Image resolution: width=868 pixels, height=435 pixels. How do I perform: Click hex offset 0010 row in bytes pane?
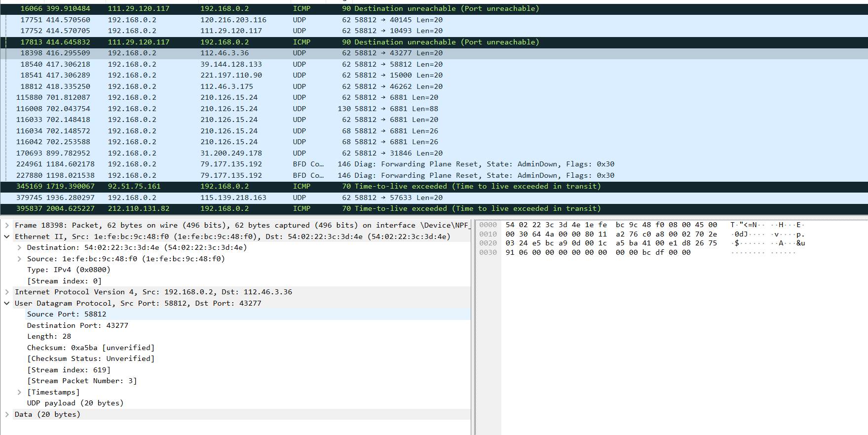coord(488,234)
